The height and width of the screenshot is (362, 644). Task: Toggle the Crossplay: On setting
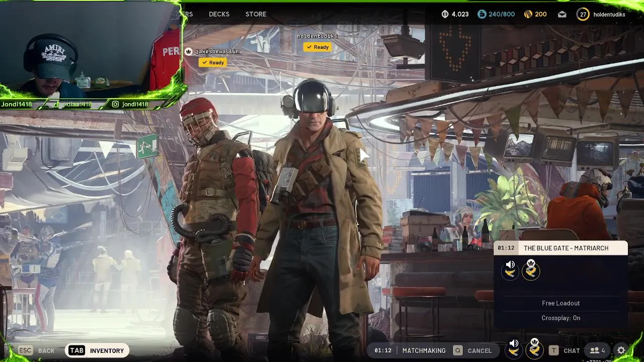coord(561,318)
